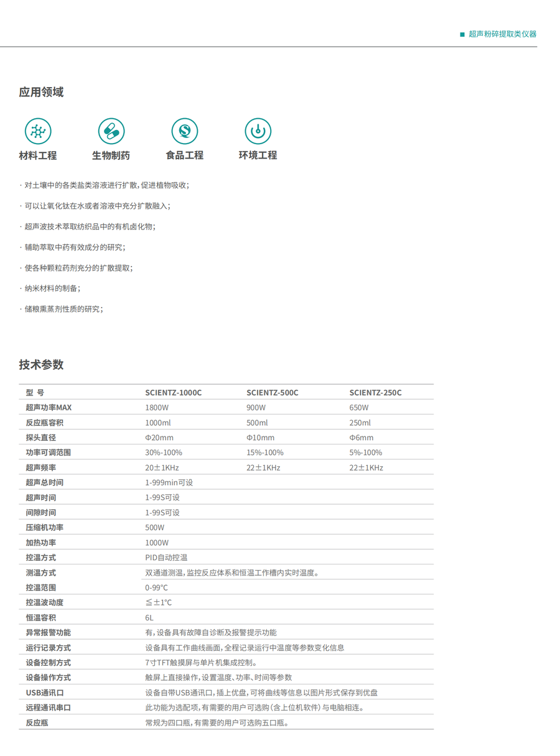Click the 生物制药 capsule icon

click(111, 131)
